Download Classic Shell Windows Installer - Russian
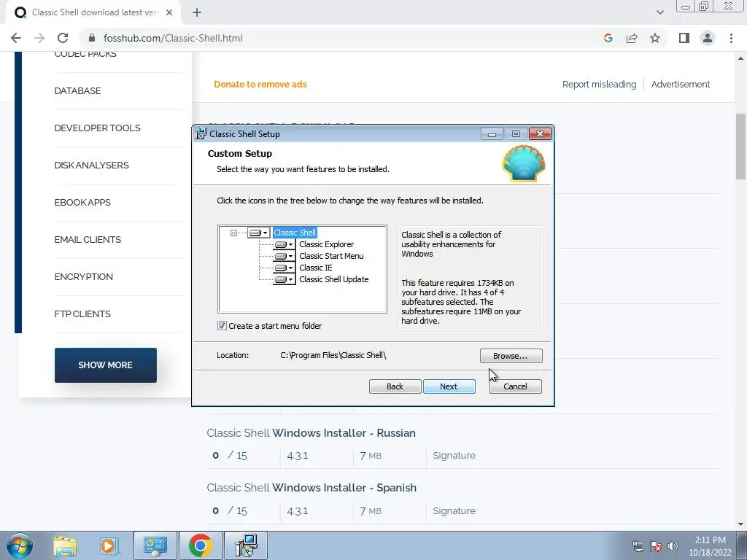This screenshot has width=747, height=560. 311,433
